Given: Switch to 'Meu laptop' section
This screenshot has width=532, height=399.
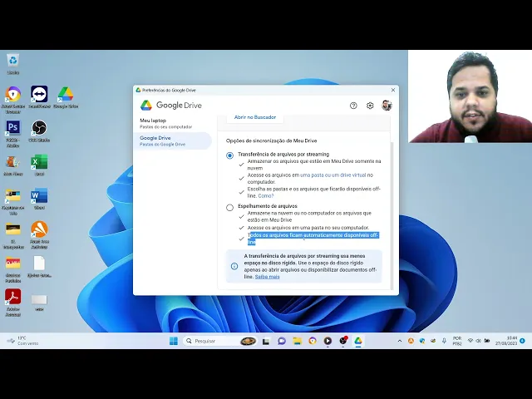Looking at the screenshot, I should click(x=166, y=123).
